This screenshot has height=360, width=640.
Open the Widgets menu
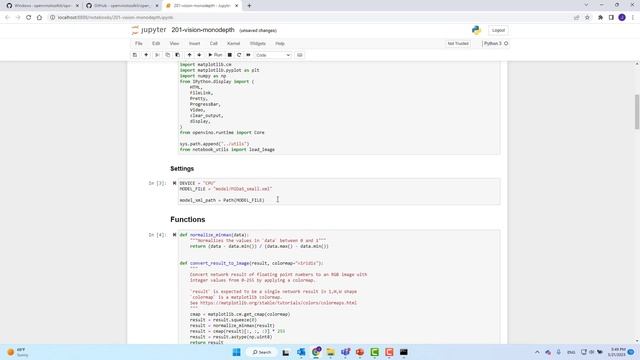tap(258, 43)
